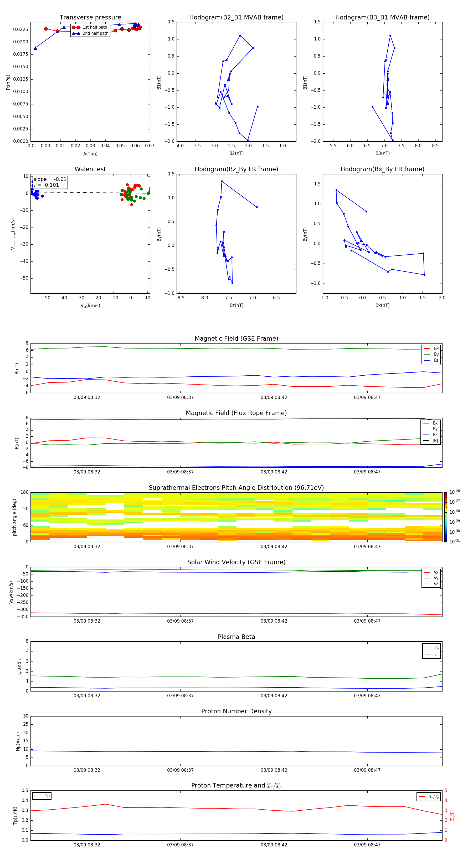This screenshot has height=868, width=473.
Task: Click the 'WalenTest' plot title
Action: pos(90,169)
